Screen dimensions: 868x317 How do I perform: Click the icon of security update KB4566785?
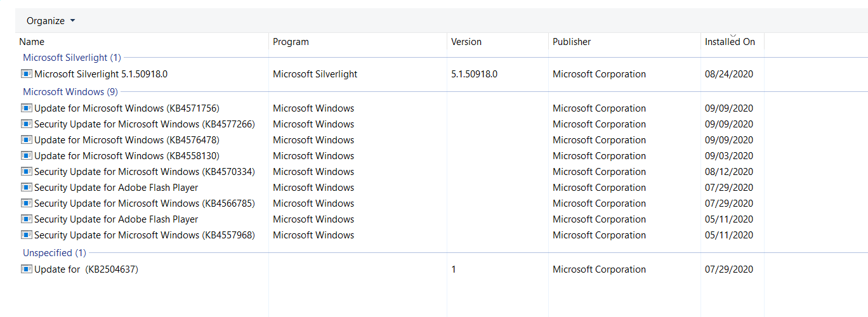[x=27, y=204]
